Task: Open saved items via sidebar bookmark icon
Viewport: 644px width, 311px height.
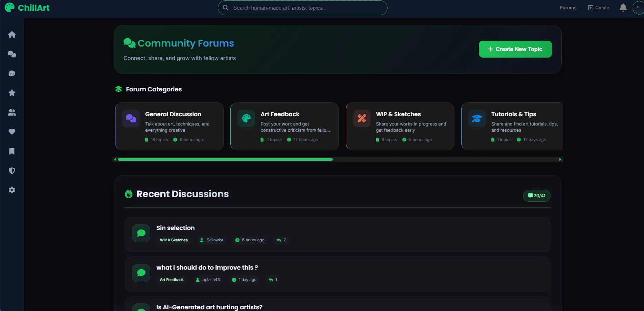Action: [12, 151]
